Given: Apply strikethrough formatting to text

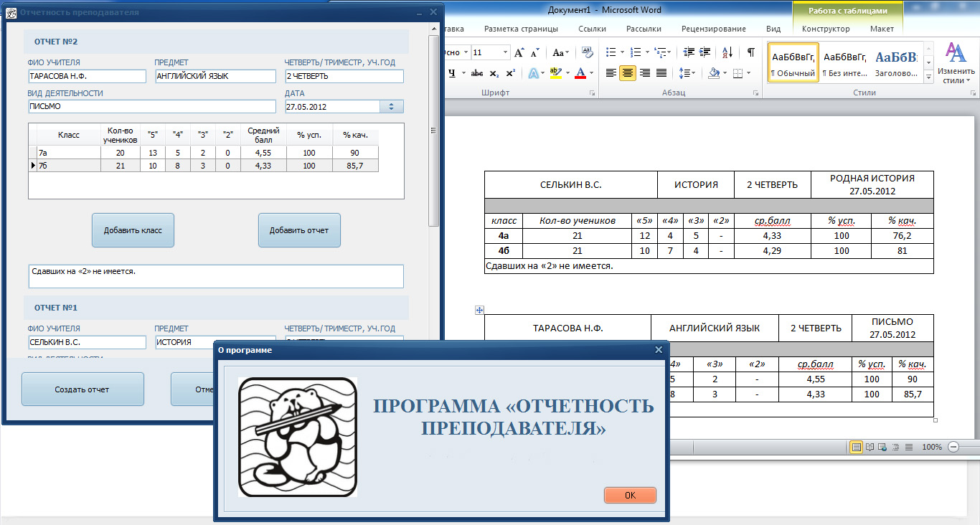Looking at the screenshot, I should point(477,72).
